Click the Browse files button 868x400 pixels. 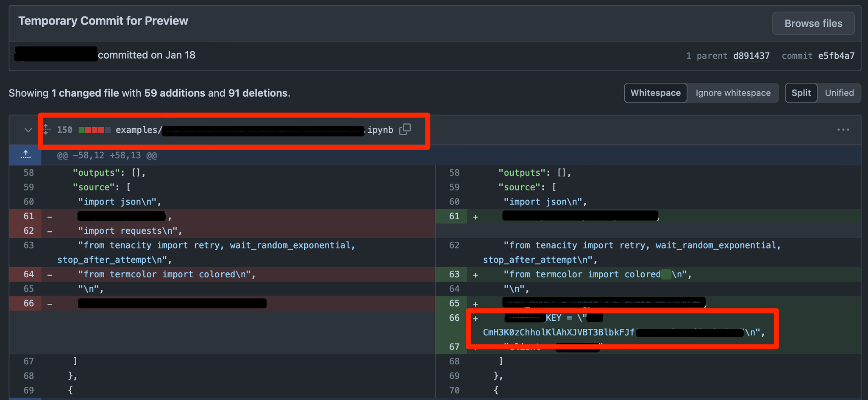(813, 23)
